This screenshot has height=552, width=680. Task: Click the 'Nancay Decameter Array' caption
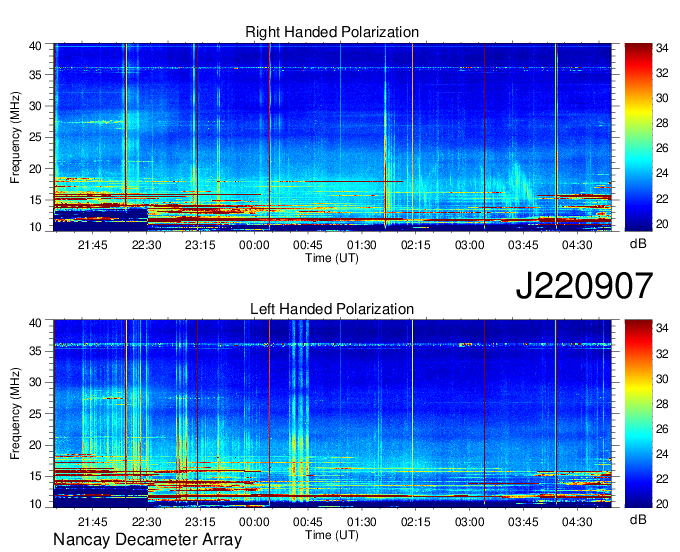click(147, 540)
